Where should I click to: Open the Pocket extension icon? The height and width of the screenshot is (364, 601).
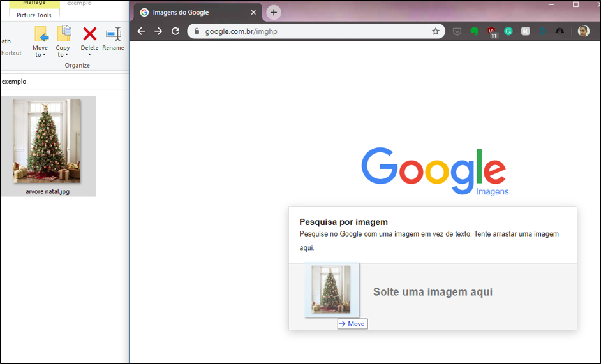pyautogui.click(x=457, y=31)
